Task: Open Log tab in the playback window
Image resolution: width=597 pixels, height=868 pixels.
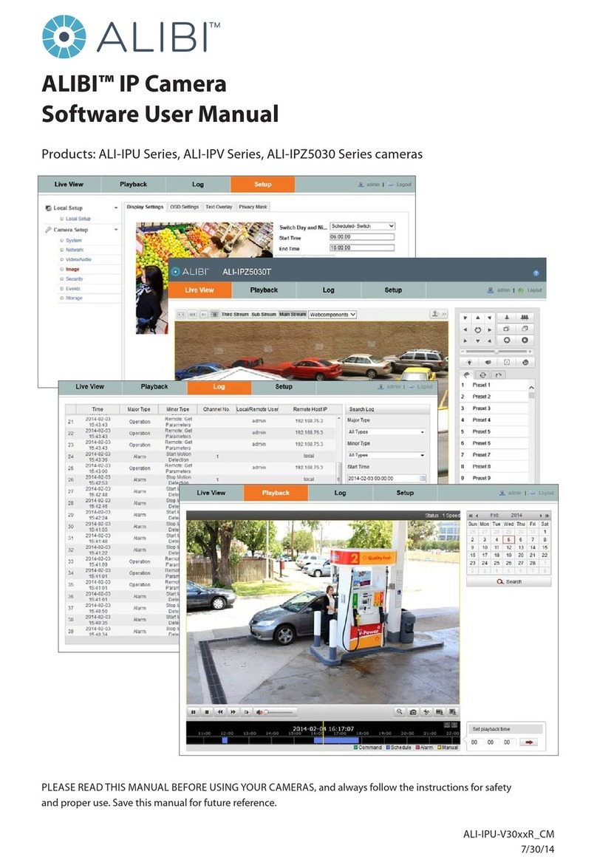Action: pos(340,493)
